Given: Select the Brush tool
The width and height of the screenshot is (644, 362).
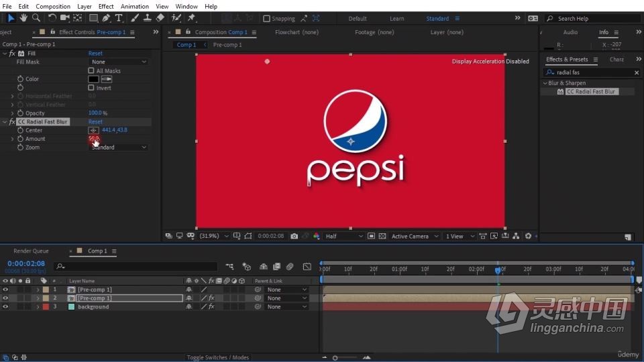Looking at the screenshot, I should 135,17.
